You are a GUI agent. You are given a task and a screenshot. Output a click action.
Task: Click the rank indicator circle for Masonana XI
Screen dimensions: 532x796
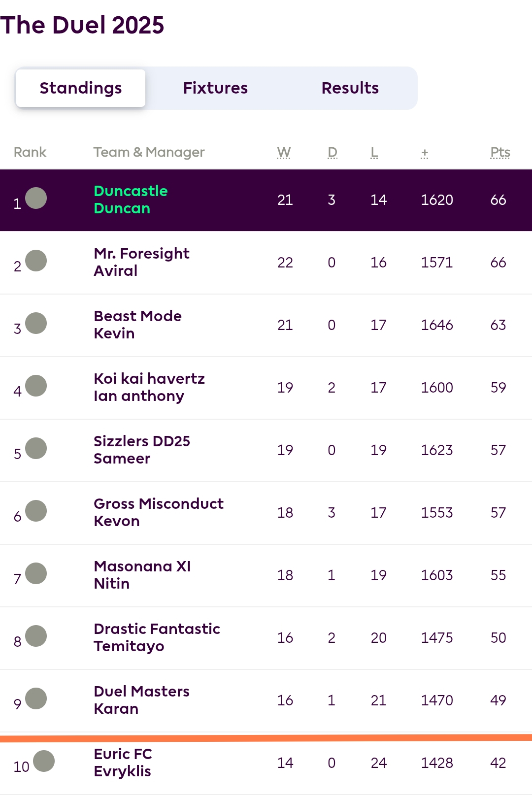(36, 573)
